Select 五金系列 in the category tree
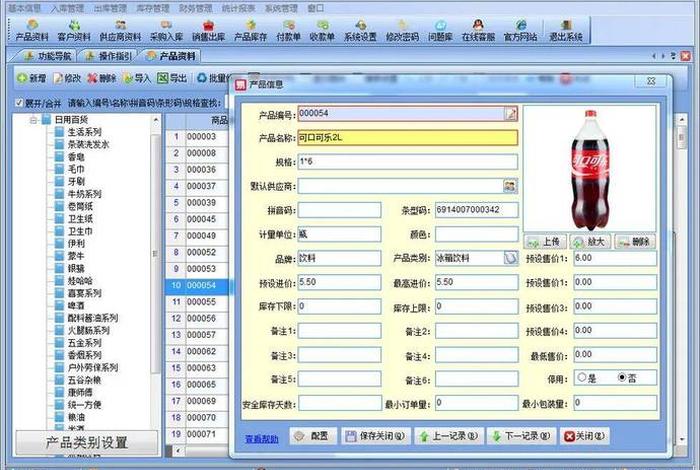700x470 pixels. click(x=85, y=343)
